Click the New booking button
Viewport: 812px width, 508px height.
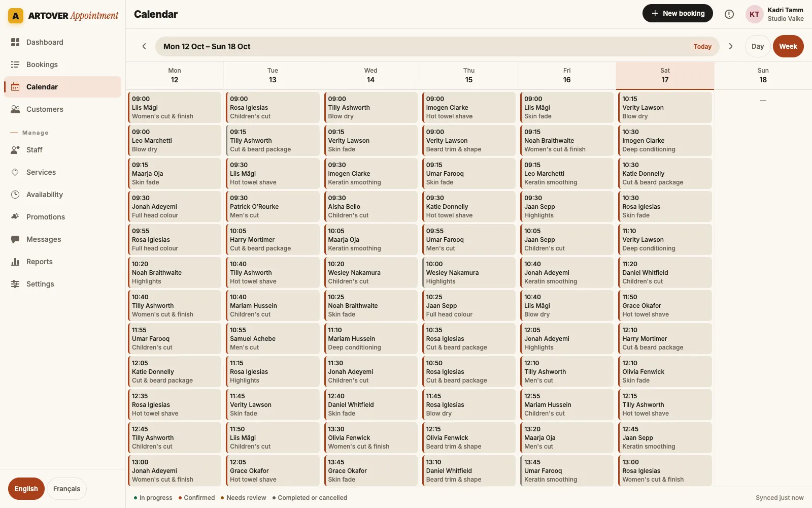[678, 13]
